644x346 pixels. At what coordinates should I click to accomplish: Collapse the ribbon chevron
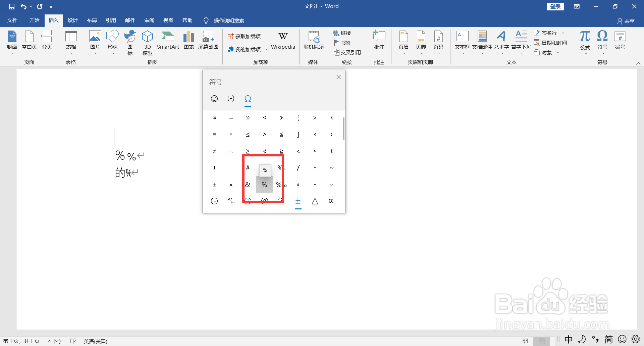click(638, 63)
